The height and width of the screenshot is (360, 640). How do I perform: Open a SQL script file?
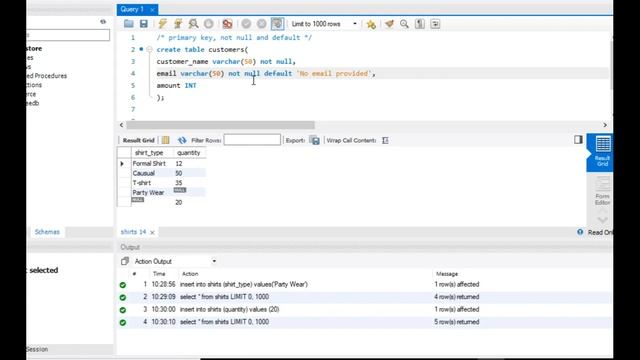pyautogui.click(x=129, y=24)
